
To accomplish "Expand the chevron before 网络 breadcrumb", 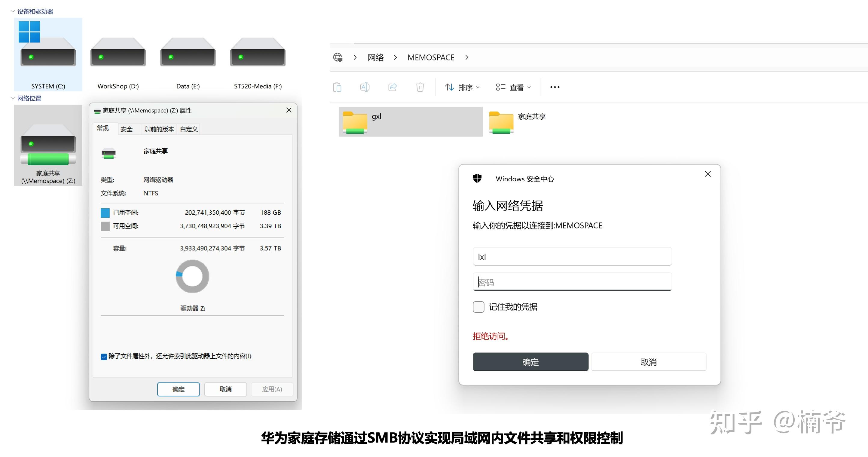I will pyautogui.click(x=355, y=57).
